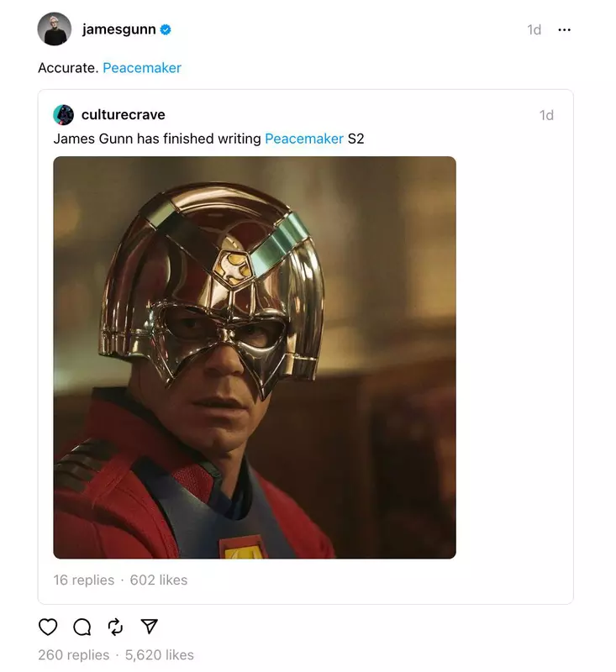Open quoted post text about Peacemaker S2

pyautogui.click(x=158, y=139)
